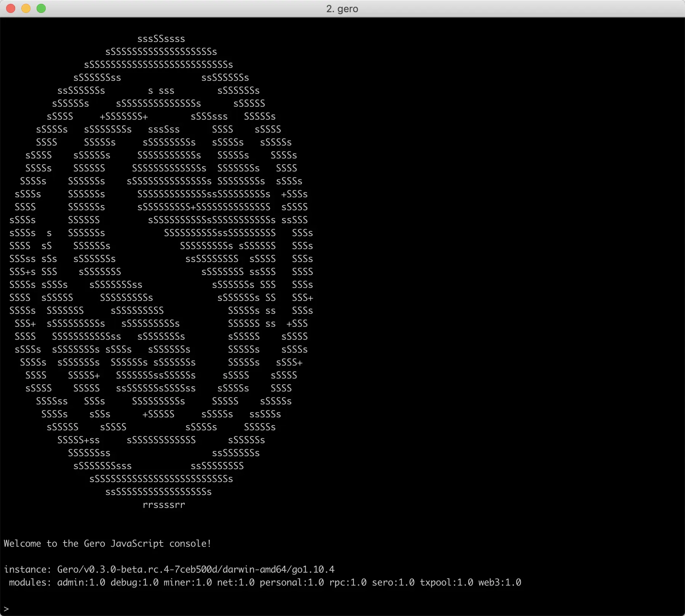Image resolution: width=685 pixels, height=616 pixels.
Task: Click the "txpool:1.0" module entry
Action: [x=447, y=582]
